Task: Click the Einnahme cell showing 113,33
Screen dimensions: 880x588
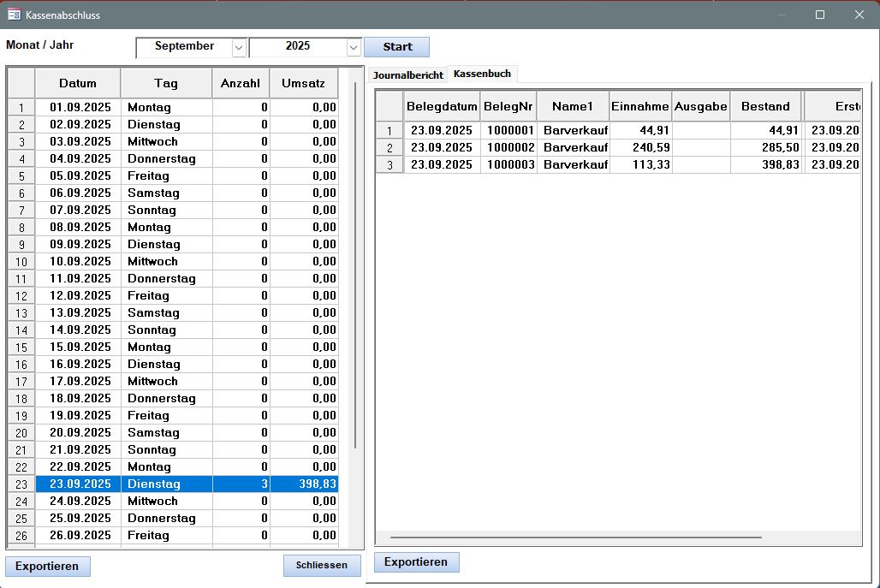Action: (x=640, y=164)
